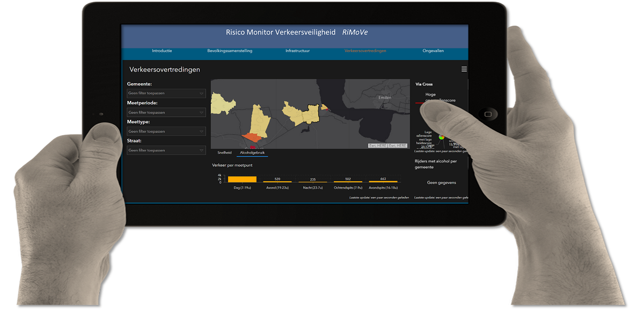Open the Meettype filter dropdown
The height and width of the screenshot is (310, 644).
point(166,131)
